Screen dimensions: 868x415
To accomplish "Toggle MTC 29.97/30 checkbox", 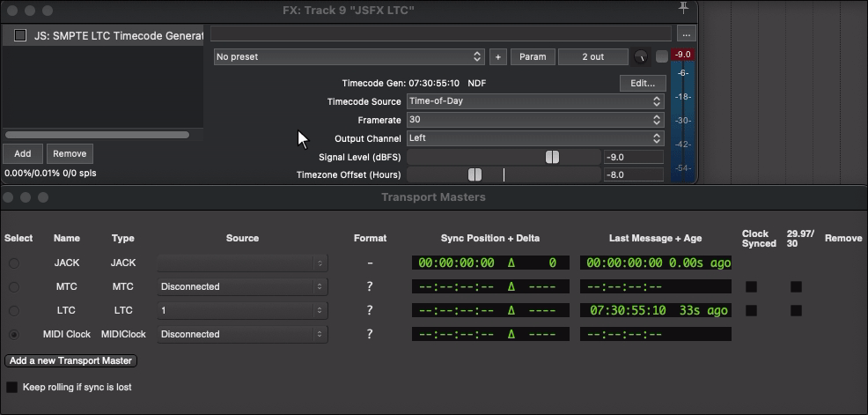I will (796, 287).
